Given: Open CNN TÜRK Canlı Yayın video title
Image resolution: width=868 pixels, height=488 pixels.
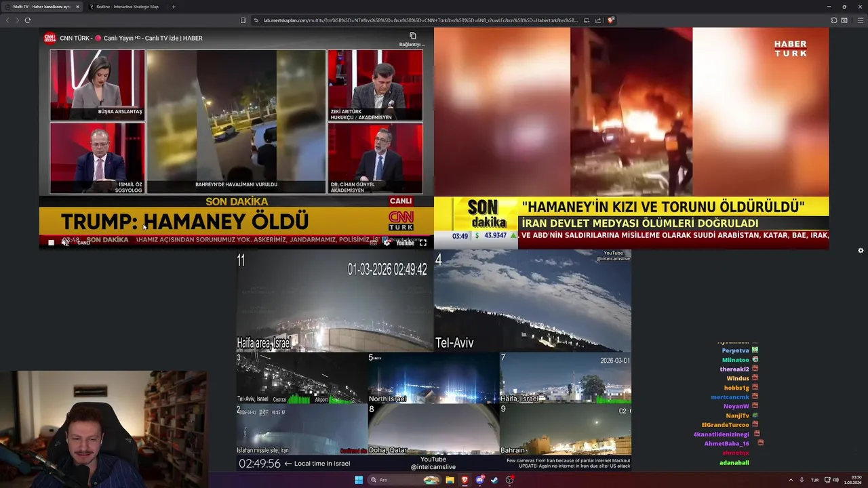Looking at the screenshot, I should click(131, 38).
